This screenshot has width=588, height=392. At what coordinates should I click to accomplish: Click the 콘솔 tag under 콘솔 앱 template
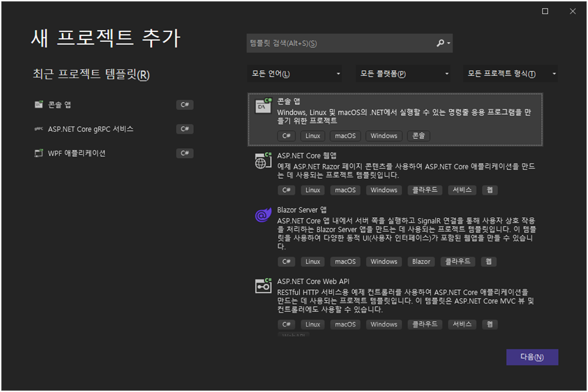419,136
